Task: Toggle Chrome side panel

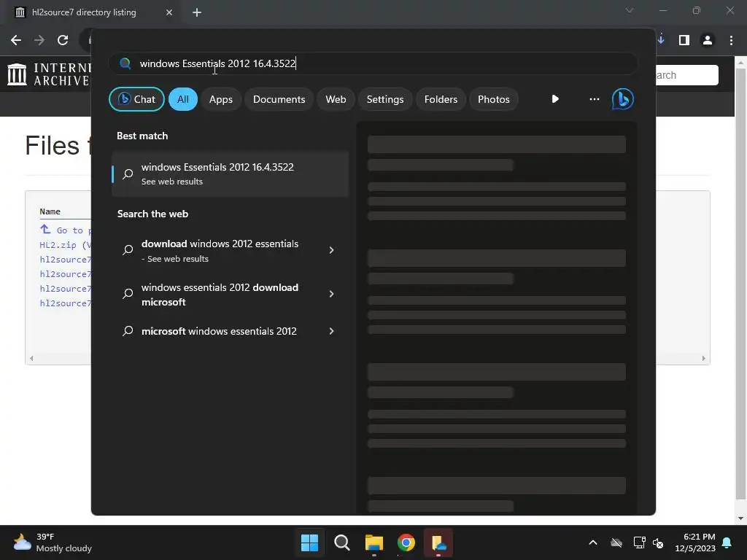Action: coord(684,40)
